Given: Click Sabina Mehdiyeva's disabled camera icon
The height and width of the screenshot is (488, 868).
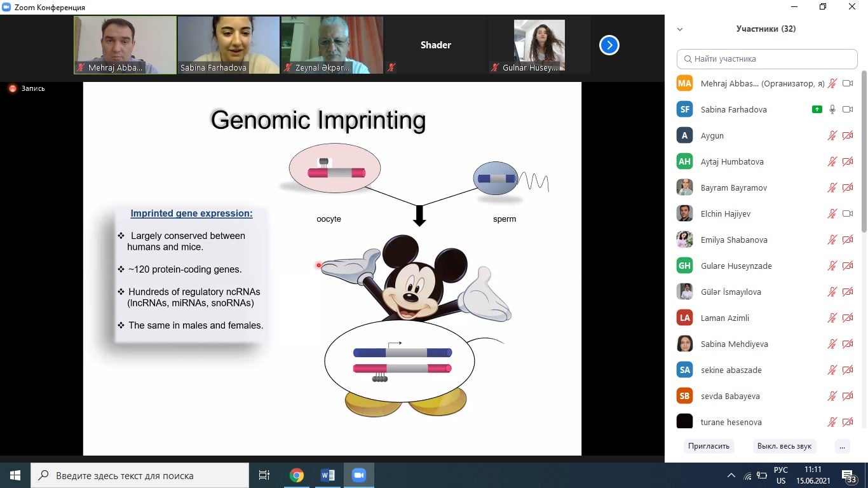Looking at the screenshot, I should 848,344.
